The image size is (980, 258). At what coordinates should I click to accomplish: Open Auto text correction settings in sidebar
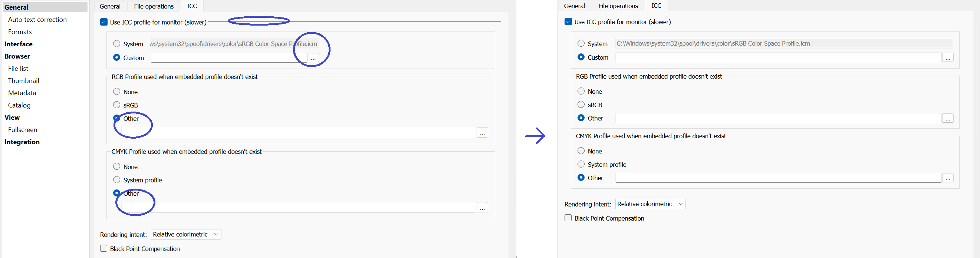[x=37, y=20]
